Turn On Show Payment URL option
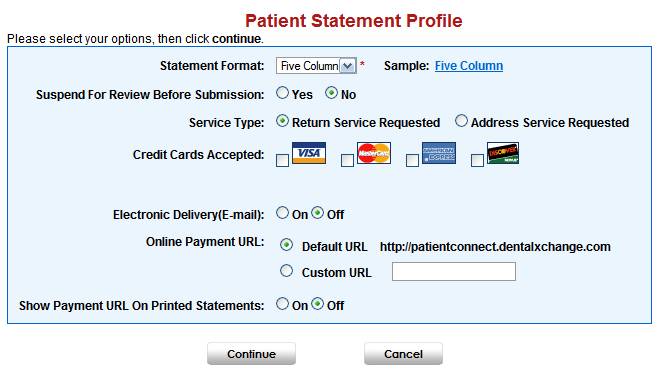Screen dimensions: 659x374 282,304
